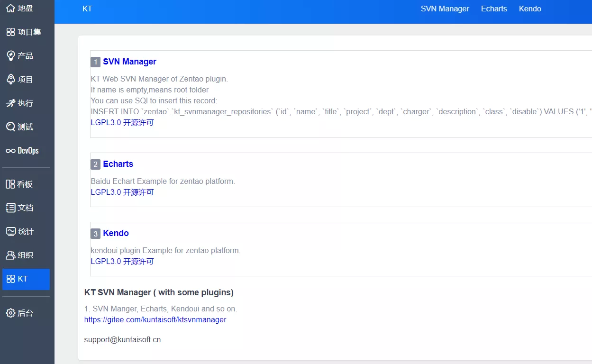Click the INSERT INTO SQL statement text
592x364 pixels.
pyautogui.click(x=341, y=112)
